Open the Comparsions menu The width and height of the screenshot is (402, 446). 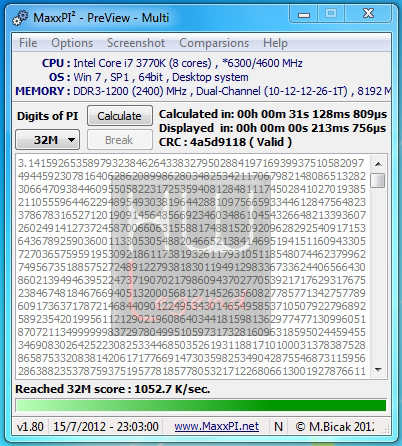(214, 43)
